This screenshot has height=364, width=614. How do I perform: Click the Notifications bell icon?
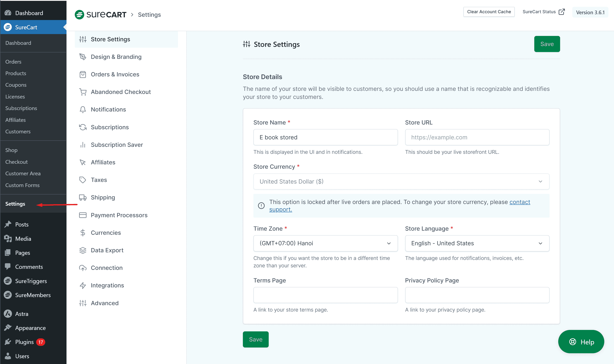[x=83, y=110]
